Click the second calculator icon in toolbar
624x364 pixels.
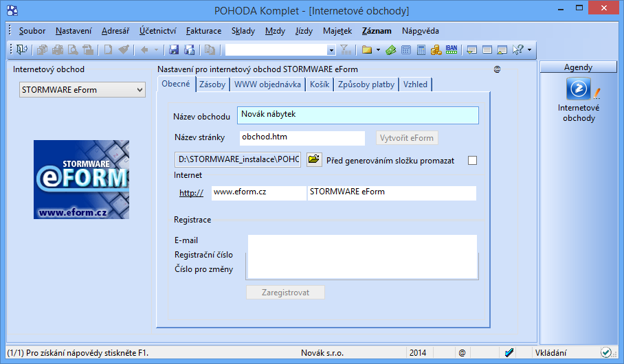tap(421, 49)
